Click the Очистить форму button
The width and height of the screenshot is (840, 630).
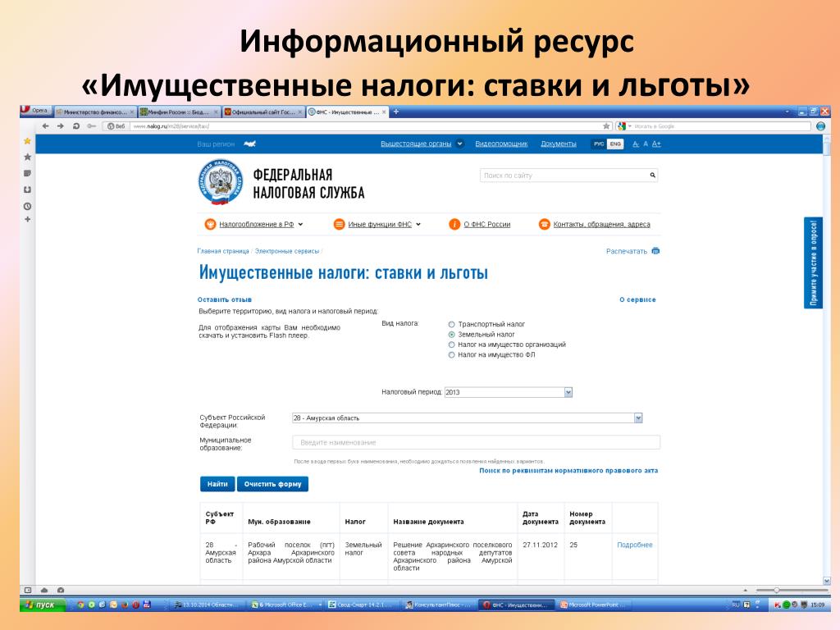tap(272, 484)
